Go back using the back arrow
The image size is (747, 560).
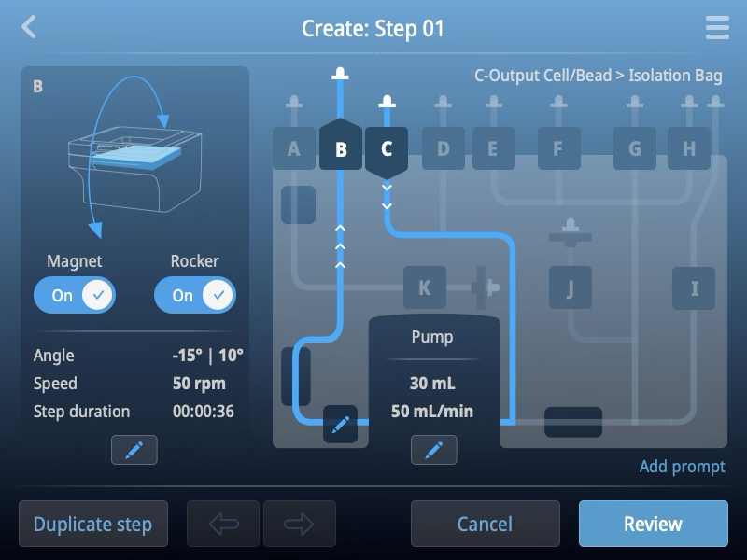click(29, 28)
